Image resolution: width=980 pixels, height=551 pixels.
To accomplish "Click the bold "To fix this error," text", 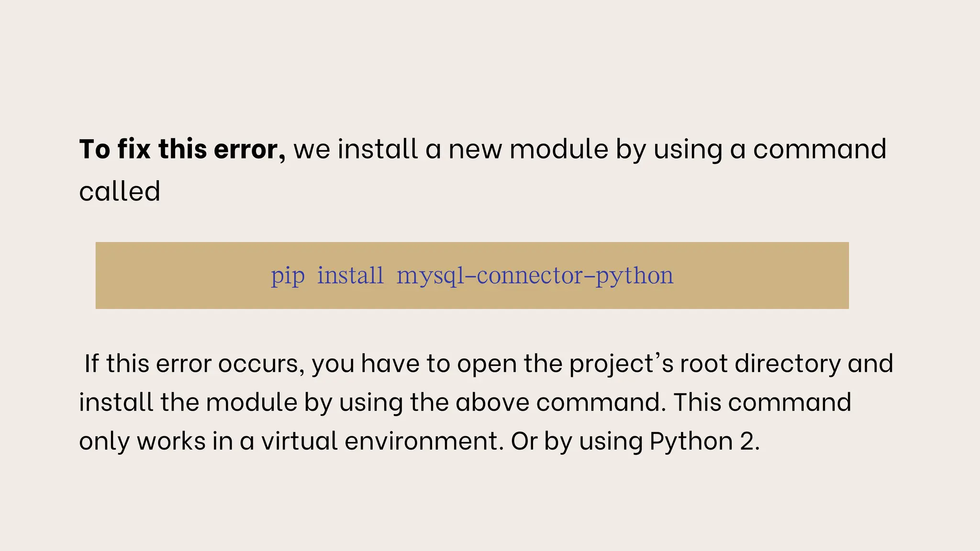I will [182, 149].
